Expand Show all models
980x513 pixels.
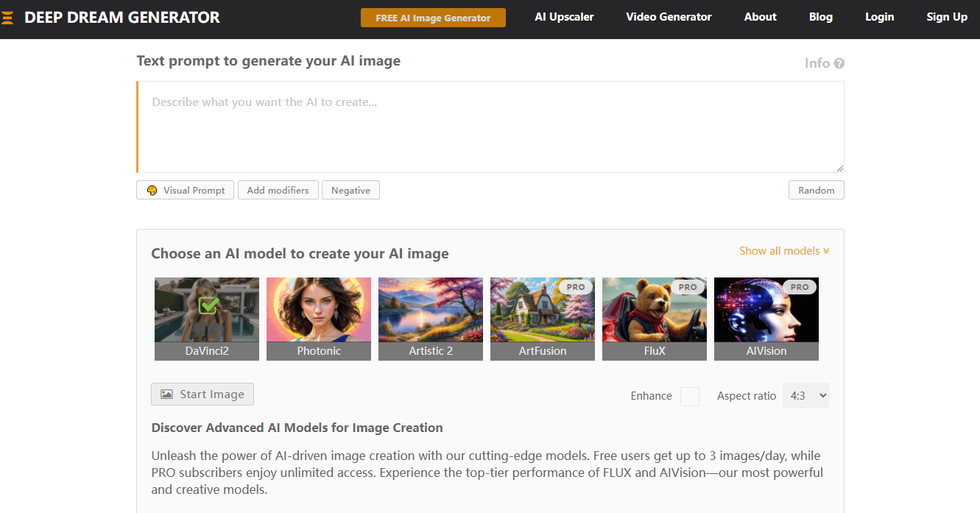click(784, 251)
